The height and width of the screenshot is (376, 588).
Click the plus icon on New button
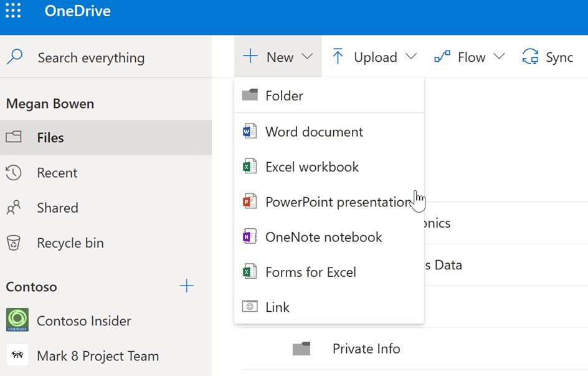250,56
